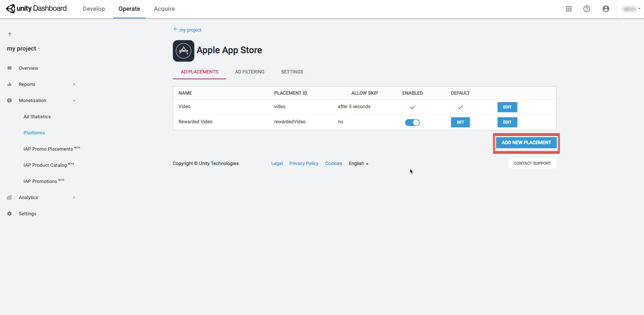
Task: Click the Analytics chart icon
Action: coord(9,197)
